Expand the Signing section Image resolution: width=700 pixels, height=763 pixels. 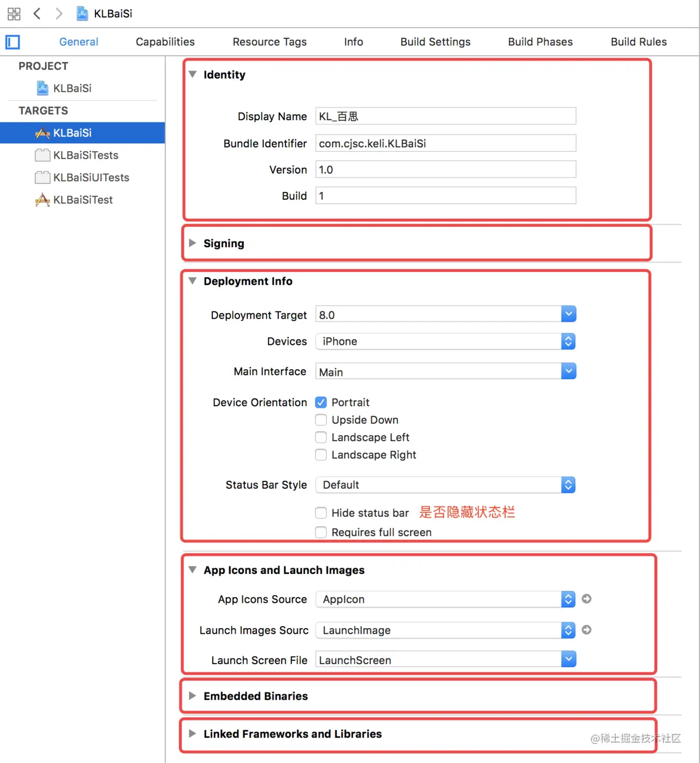(193, 243)
